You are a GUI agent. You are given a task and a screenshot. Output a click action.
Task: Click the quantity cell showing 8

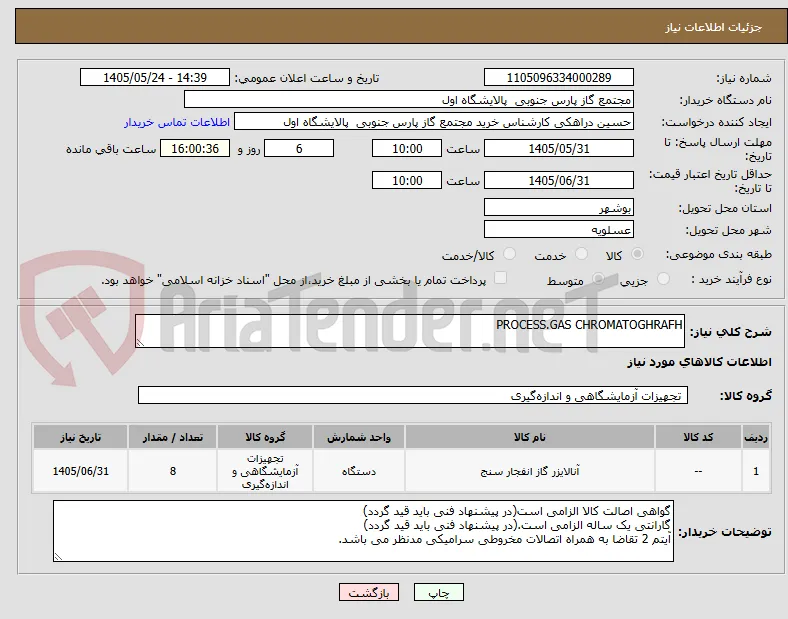173,471
